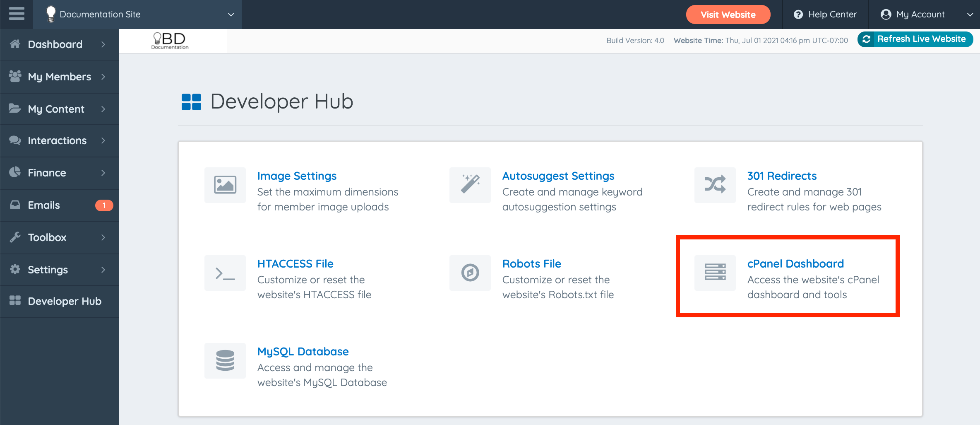Open the Autosuggest Settings link
This screenshot has width=980, height=425.
point(558,176)
